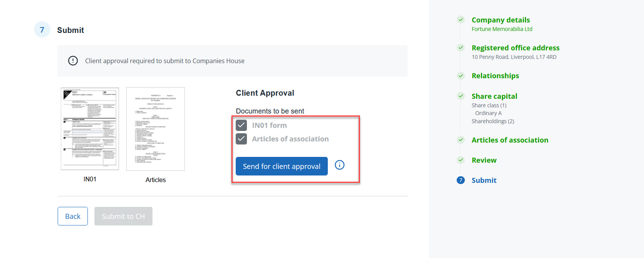Go to Company details step

500,20
